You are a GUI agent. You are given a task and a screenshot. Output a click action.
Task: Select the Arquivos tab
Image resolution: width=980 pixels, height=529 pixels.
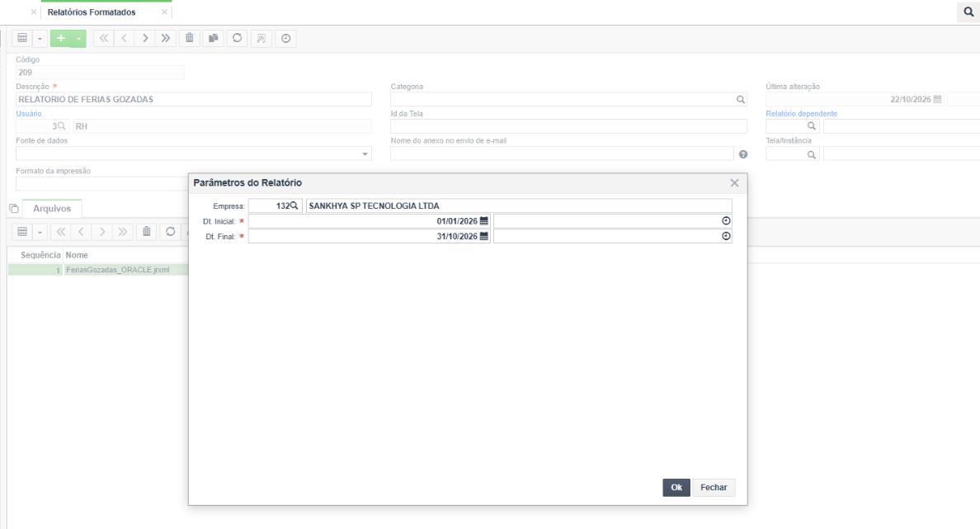[52, 209]
